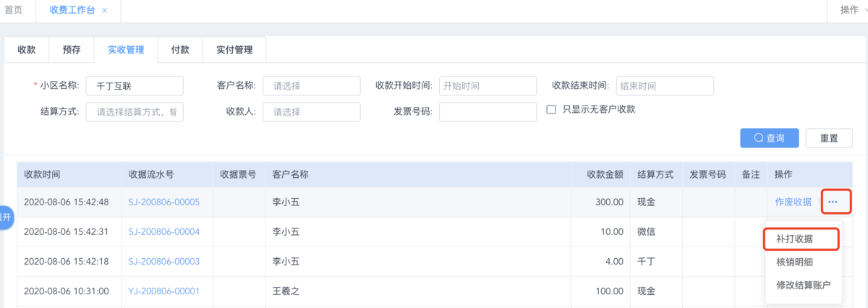
Task: Expand the collapsed side panel handle
Action: pos(6,218)
